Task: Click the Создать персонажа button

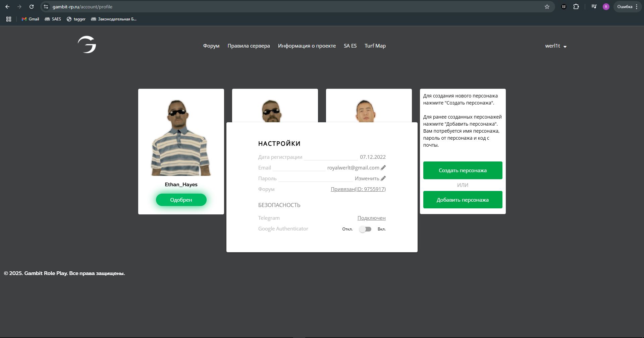Action: [463, 170]
